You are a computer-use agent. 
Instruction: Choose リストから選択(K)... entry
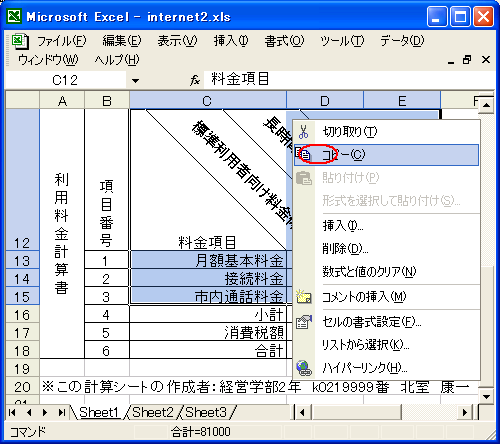pyautogui.click(x=365, y=345)
